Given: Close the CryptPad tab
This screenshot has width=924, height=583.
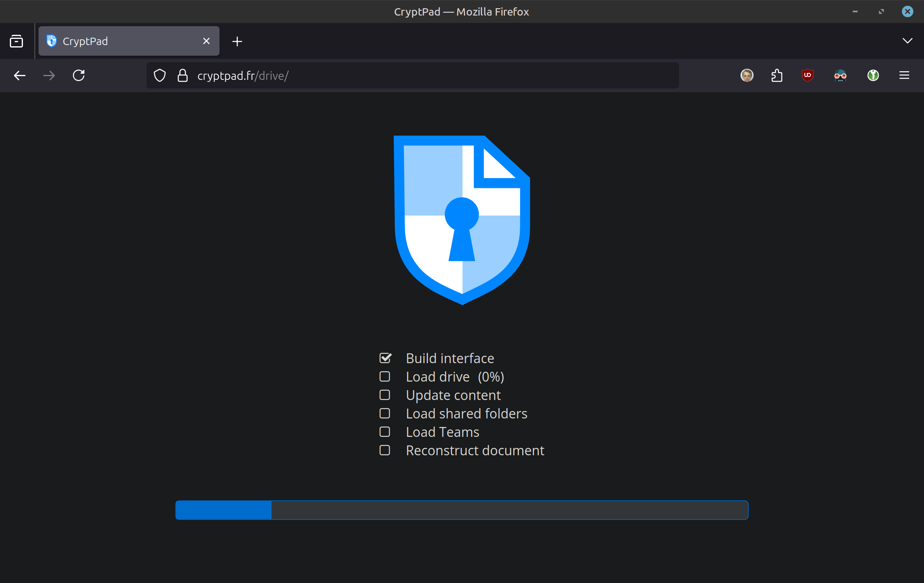Looking at the screenshot, I should [x=206, y=41].
